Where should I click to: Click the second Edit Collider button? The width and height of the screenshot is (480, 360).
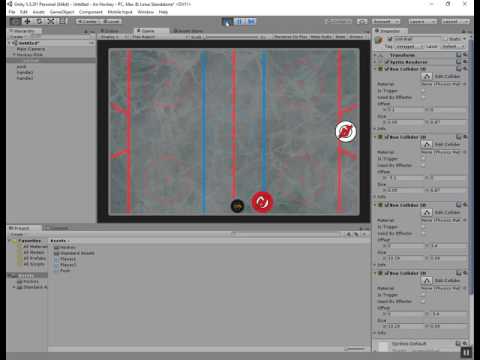pyautogui.click(x=427, y=144)
